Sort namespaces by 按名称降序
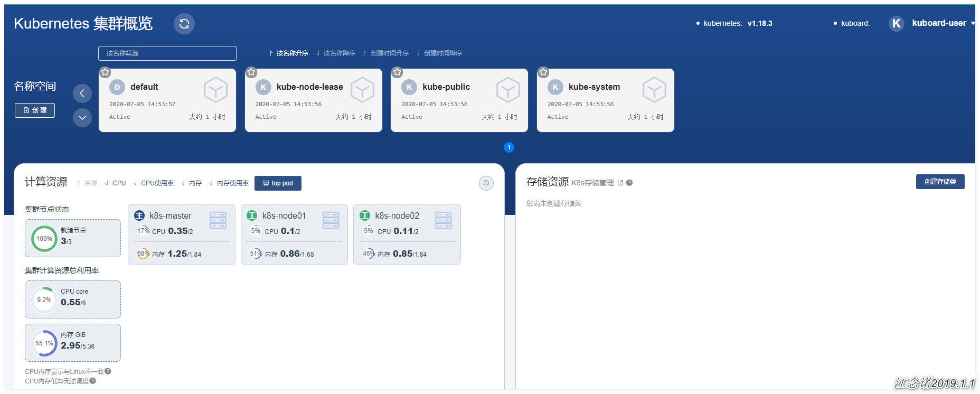Viewport: 980px width, 394px height. (x=336, y=53)
